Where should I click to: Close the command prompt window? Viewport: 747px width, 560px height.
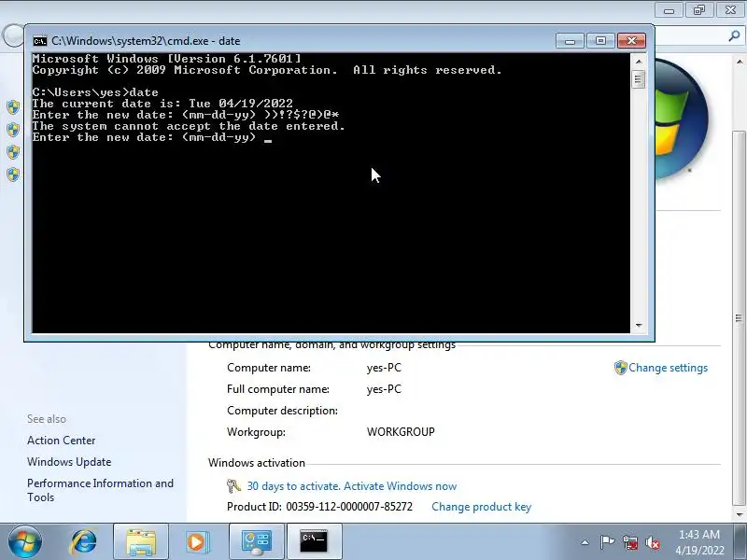coord(631,41)
